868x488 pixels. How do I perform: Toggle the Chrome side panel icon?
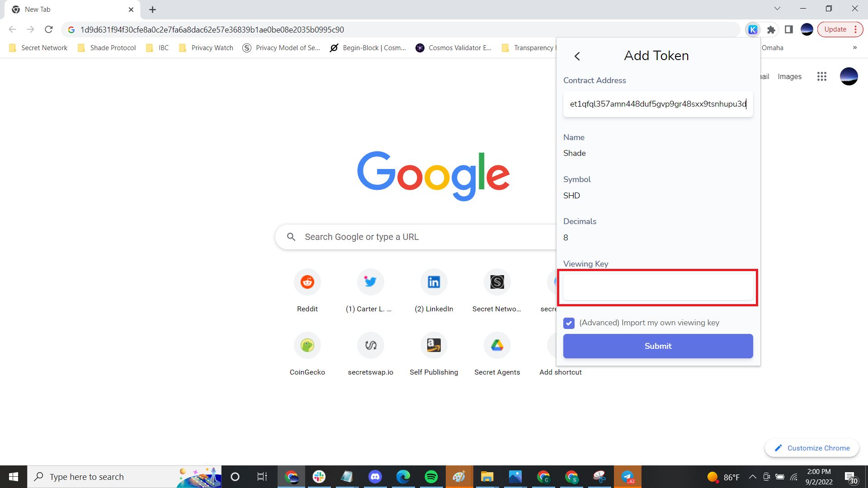[x=789, y=29]
